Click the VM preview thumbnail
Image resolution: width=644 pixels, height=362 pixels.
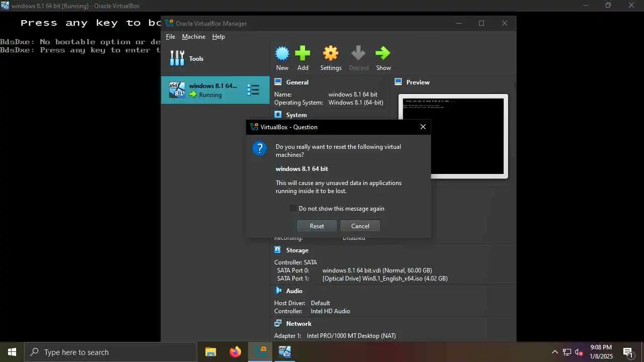click(453, 136)
